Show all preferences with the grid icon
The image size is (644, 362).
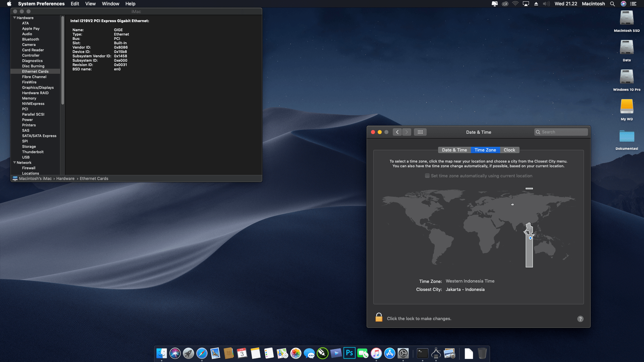point(420,132)
